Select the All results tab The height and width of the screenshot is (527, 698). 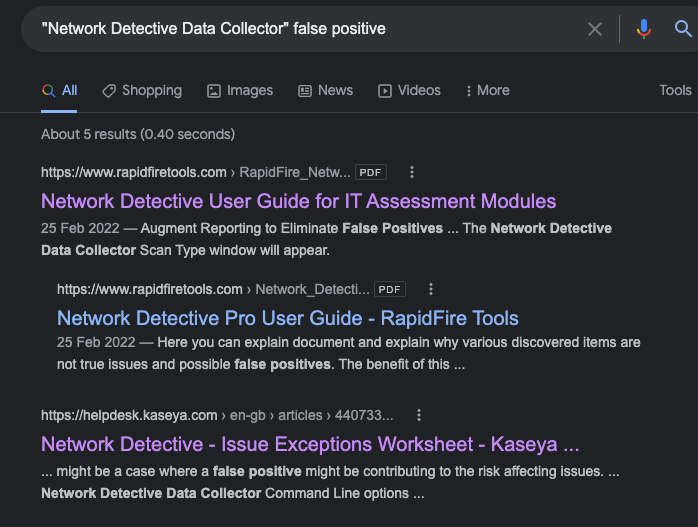59,91
